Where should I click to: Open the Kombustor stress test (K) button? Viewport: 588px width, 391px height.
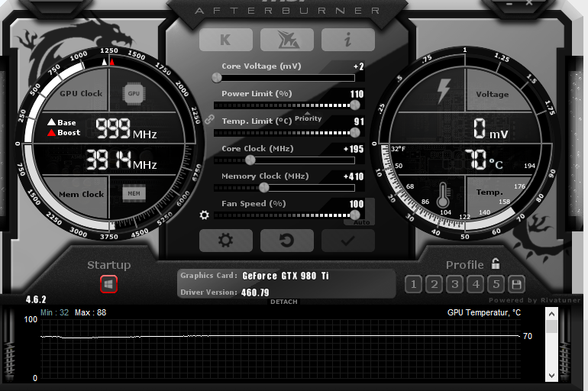pos(226,40)
